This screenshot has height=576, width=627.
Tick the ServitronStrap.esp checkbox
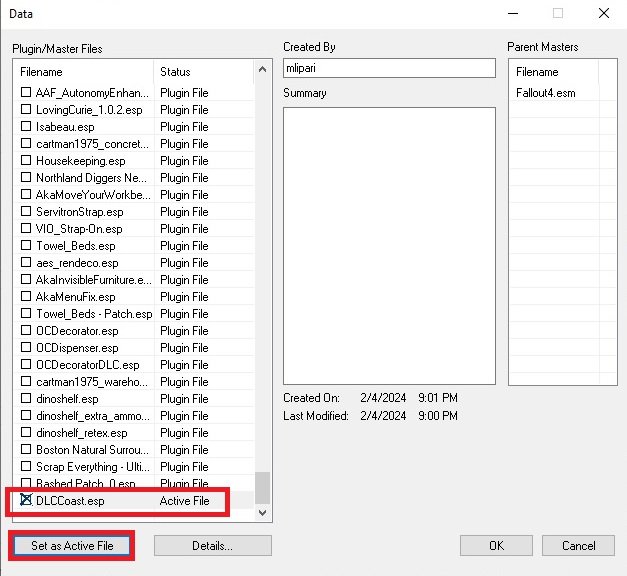[27, 212]
